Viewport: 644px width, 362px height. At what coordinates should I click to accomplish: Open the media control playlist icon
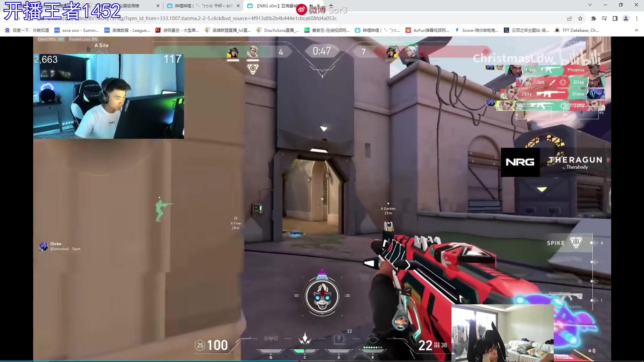click(604, 18)
